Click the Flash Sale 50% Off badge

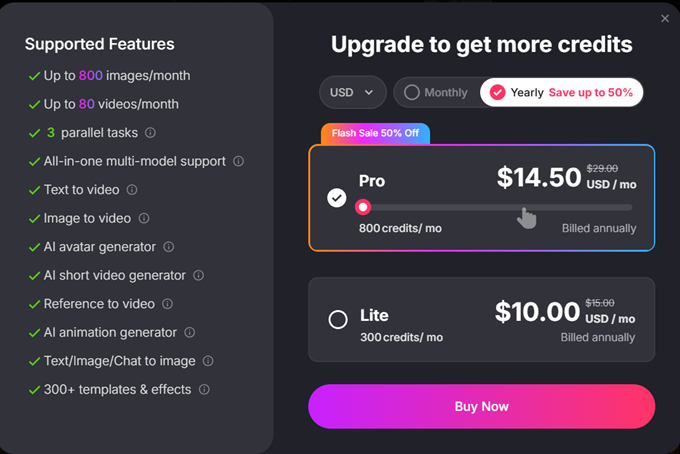375,133
